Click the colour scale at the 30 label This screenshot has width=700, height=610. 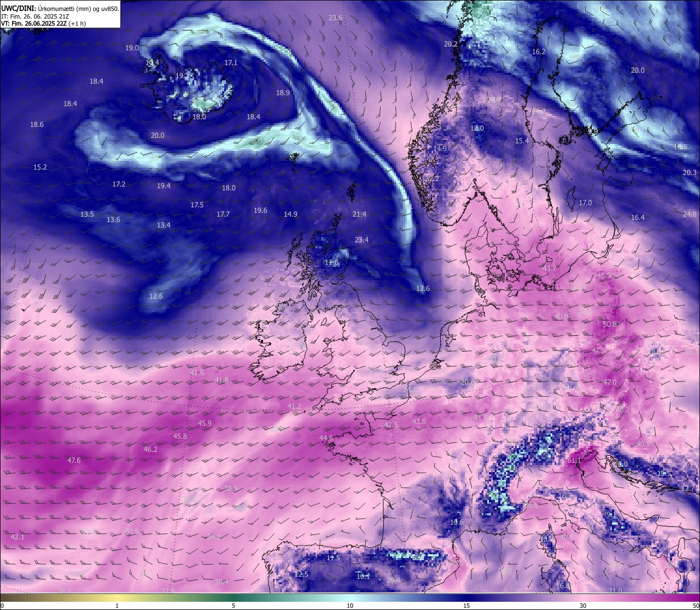[x=583, y=606]
